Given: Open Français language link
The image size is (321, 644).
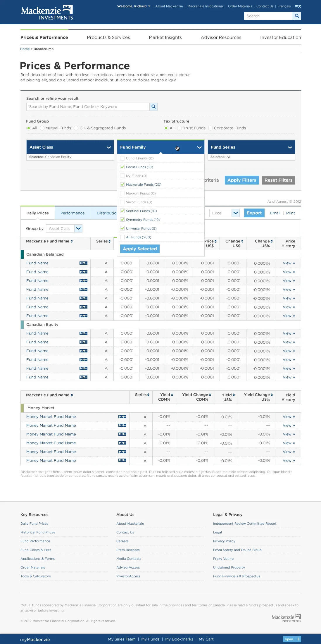Looking at the screenshot, I should 284,6.
